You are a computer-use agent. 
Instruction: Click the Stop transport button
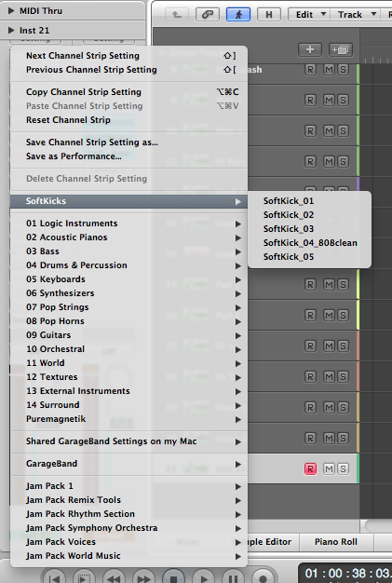173,578
